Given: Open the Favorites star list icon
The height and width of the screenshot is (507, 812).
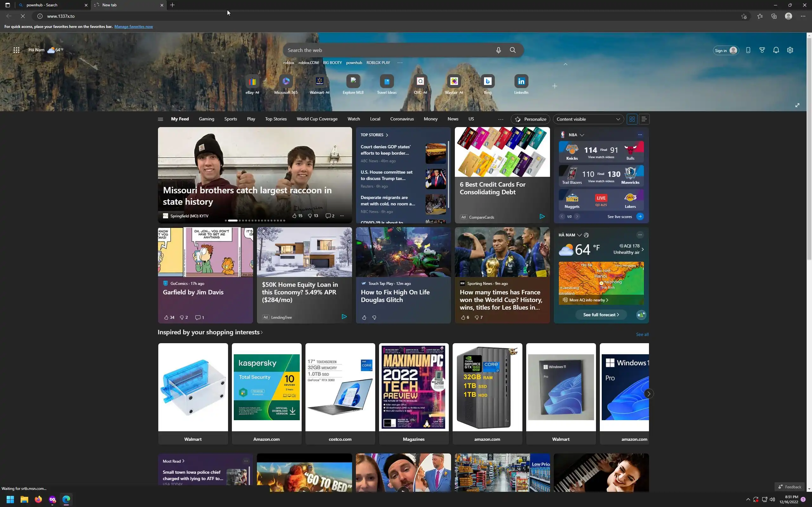Looking at the screenshot, I should point(760,16).
